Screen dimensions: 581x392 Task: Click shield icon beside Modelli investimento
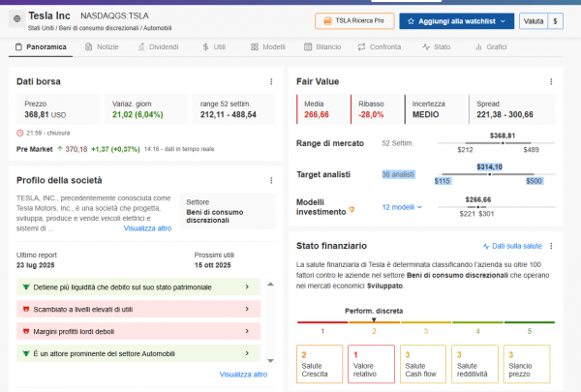(x=352, y=210)
